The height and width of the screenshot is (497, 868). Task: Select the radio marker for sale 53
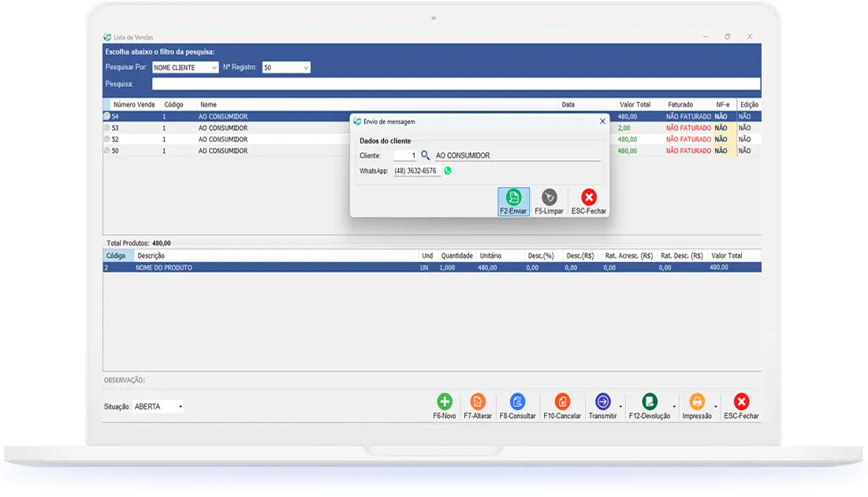[106, 128]
